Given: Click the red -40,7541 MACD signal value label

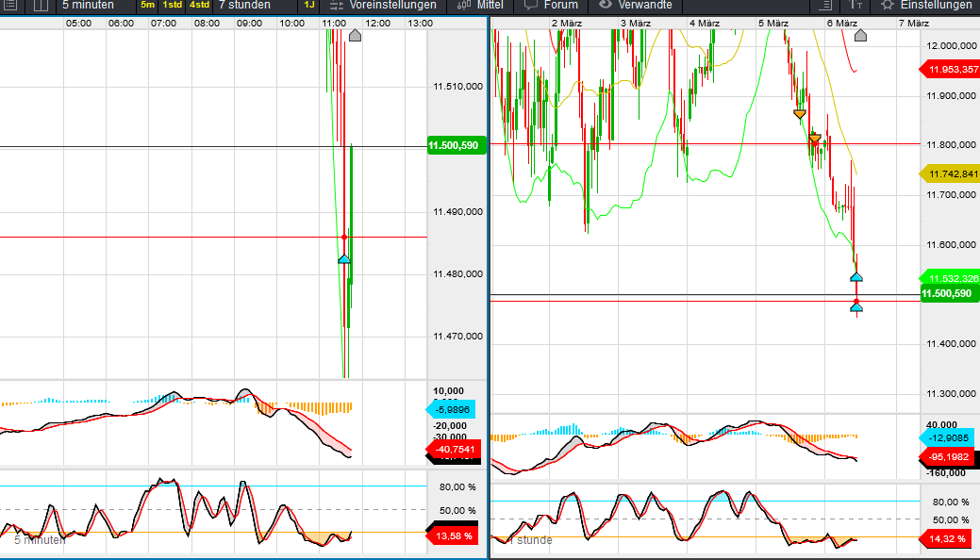Looking at the screenshot, I should pos(453,449).
